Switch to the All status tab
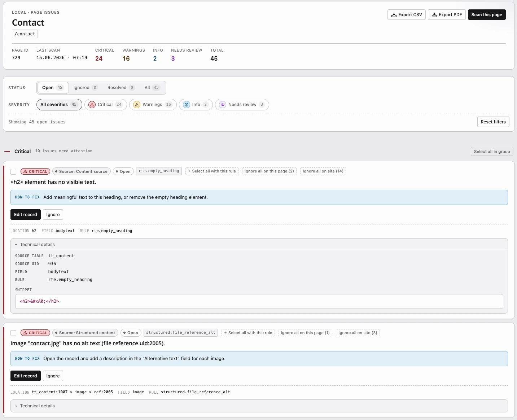This screenshot has width=517, height=420. coord(152,88)
